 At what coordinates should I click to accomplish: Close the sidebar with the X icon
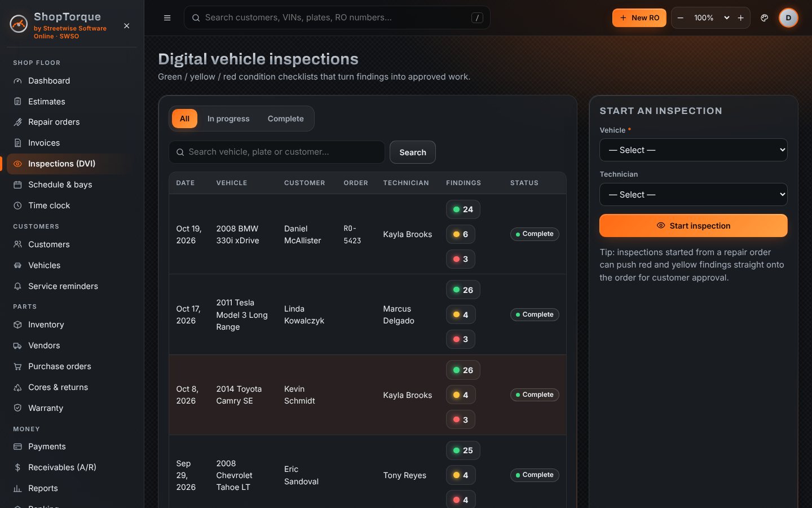pos(127,26)
